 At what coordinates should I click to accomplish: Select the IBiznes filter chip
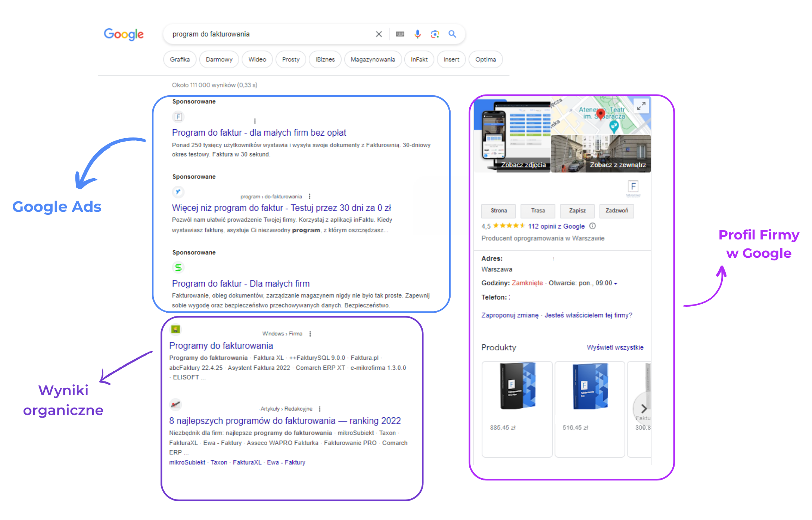[325, 59]
